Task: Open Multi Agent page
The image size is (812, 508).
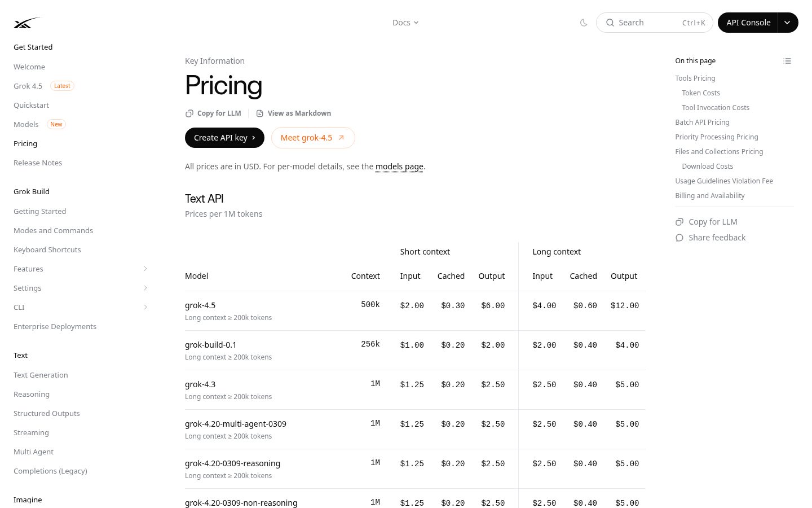Action: click(33, 452)
